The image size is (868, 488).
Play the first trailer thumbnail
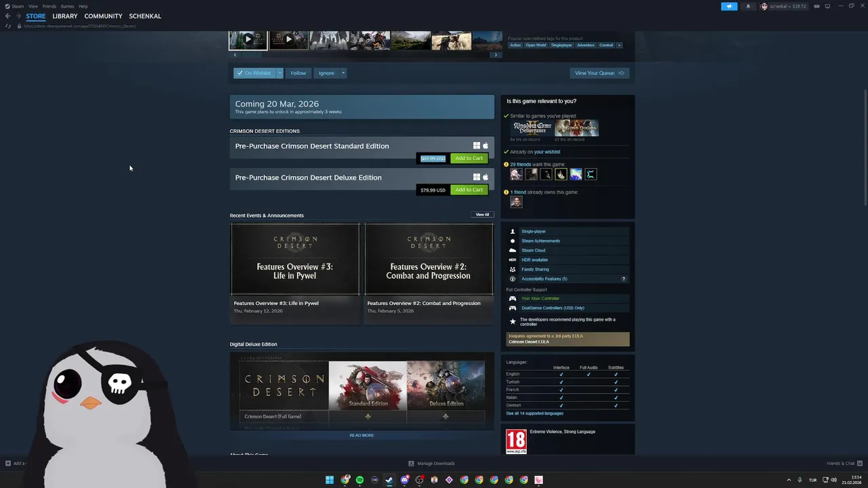tap(248, 39)
